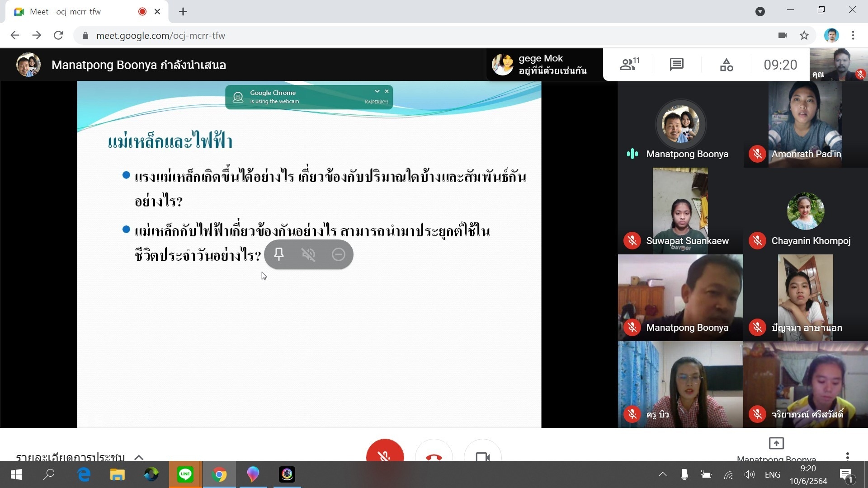Show hidden system tray icons arrow

(662, 474)
